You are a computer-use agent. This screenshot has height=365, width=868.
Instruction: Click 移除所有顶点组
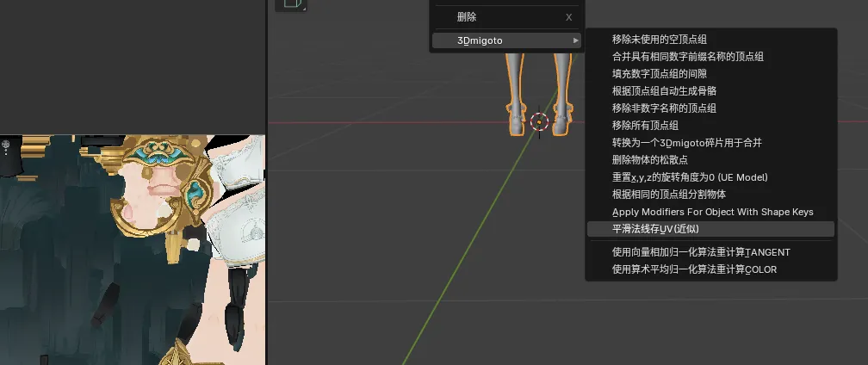click(710, 126)
